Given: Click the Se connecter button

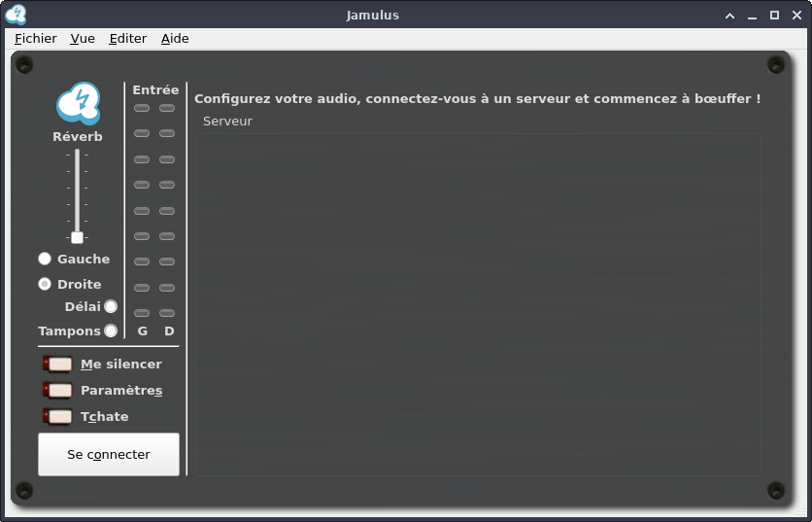Looking at the screenshot, I should click(x=109, y=455).
